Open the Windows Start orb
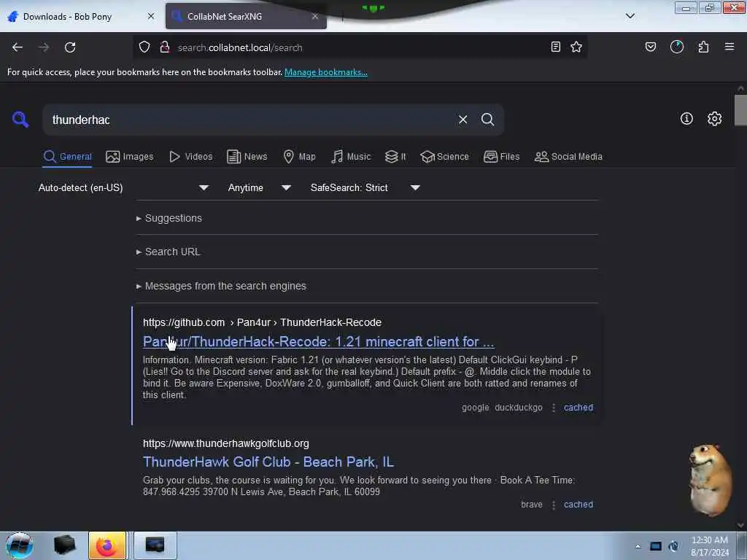 click(x=20, y=545)
